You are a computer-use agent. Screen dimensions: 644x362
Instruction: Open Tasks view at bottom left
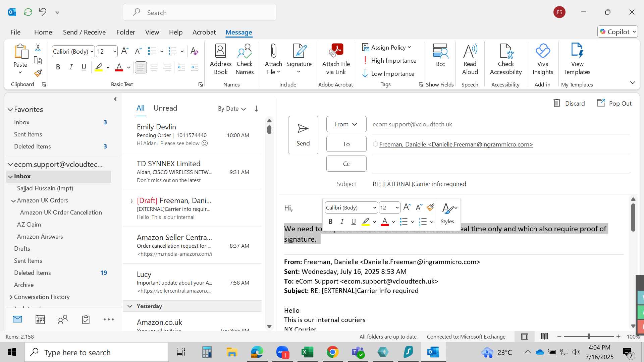point(86,319)
